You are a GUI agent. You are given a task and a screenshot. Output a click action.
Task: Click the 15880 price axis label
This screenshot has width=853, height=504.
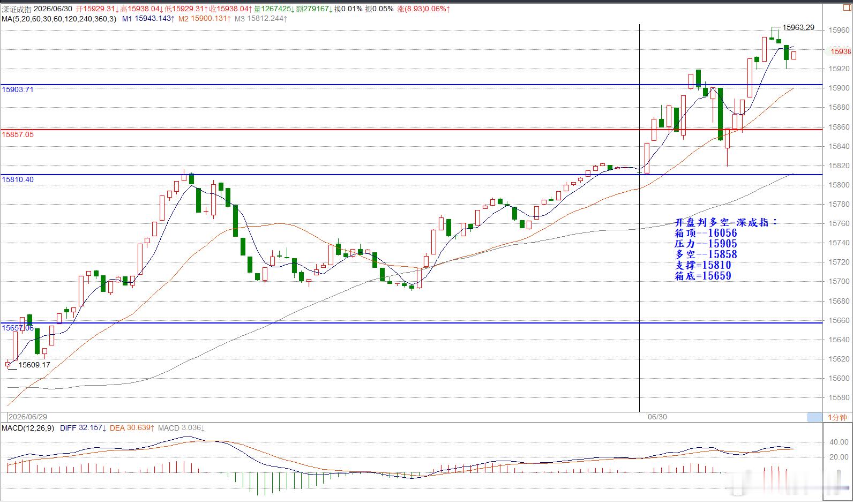coord(840,107)
